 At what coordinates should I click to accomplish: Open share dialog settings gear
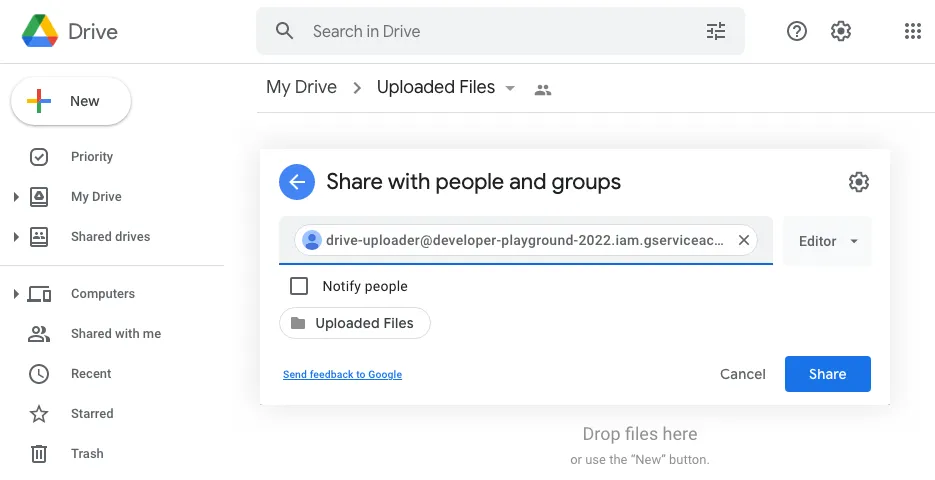point(859,182)
